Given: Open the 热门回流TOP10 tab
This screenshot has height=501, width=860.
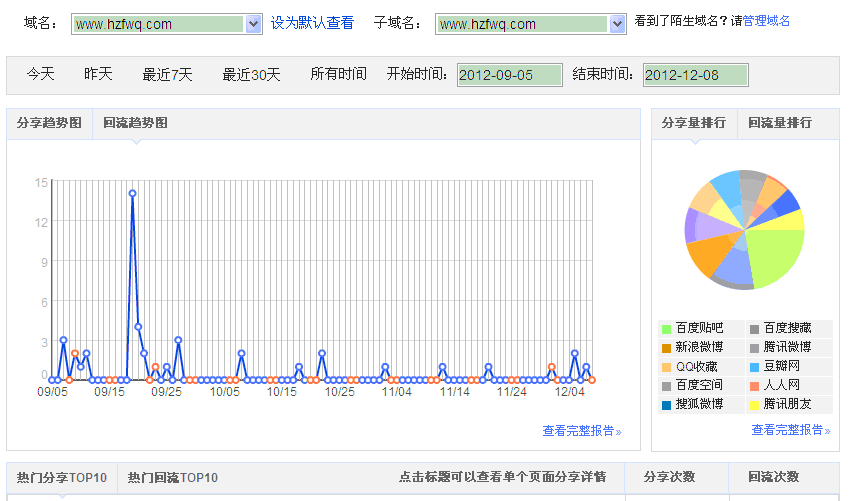Looking at the screenshot, I should point(173,477).
